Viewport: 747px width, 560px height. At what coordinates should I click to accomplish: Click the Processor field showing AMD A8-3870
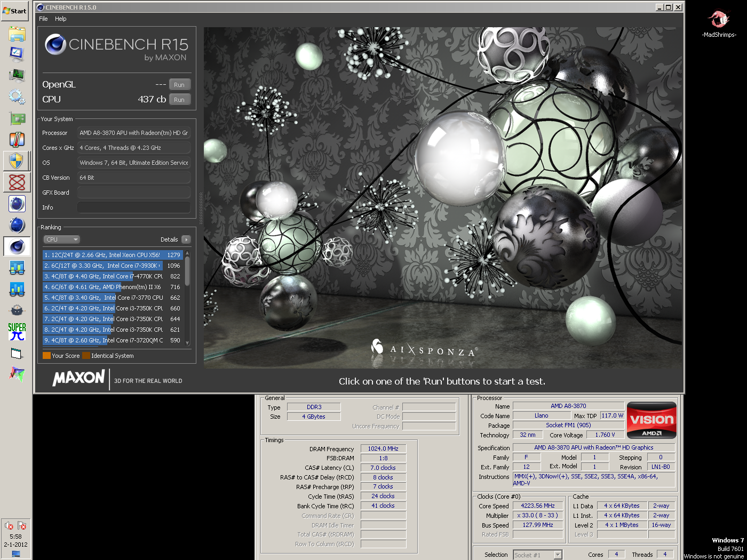point(134,133)
